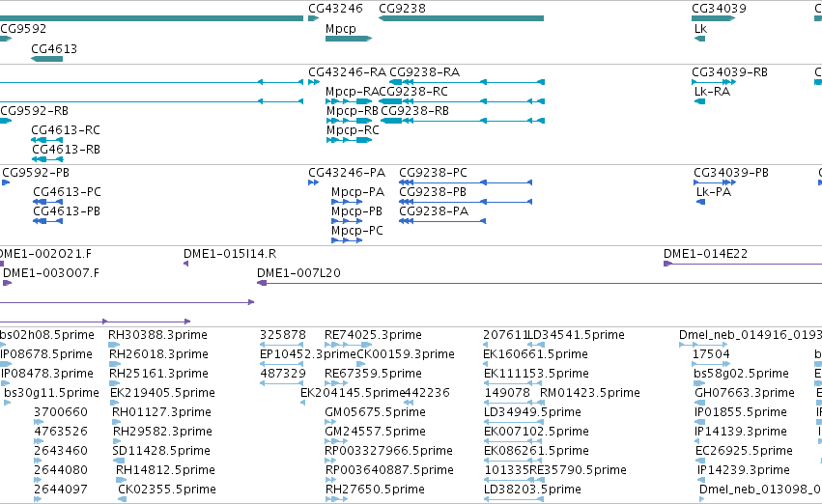This screenshot has height=504, width=822.
Task: Click BAC clone DME1-014E22
Action: point(705,254)
